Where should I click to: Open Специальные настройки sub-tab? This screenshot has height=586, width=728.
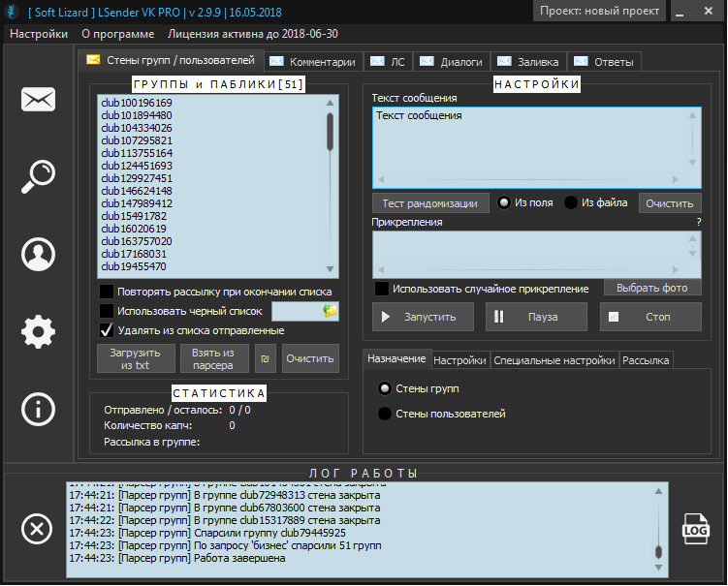(x=554, y=360)
